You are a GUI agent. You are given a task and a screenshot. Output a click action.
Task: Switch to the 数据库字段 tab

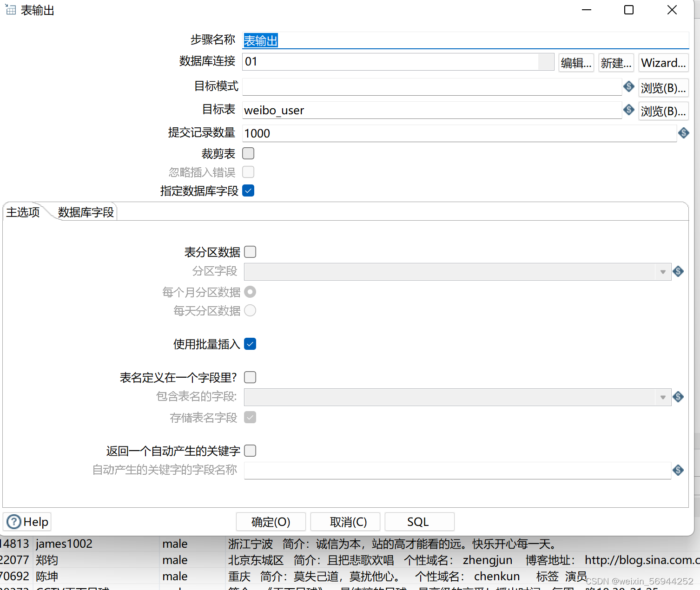coord(86,212)
